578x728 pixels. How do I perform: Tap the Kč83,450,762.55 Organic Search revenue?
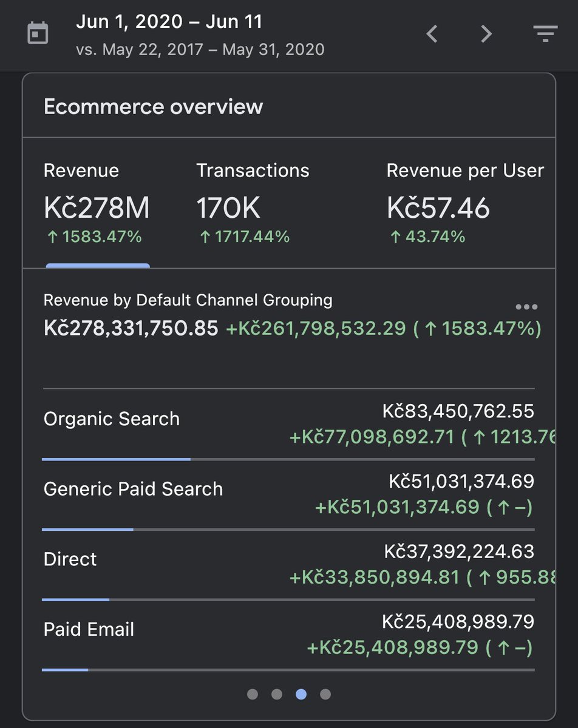[458, 411]
